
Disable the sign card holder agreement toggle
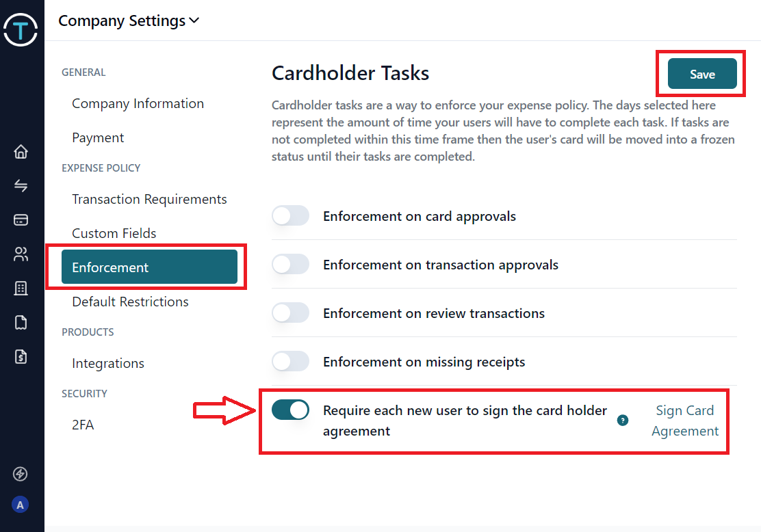click(x=290, y=410)
